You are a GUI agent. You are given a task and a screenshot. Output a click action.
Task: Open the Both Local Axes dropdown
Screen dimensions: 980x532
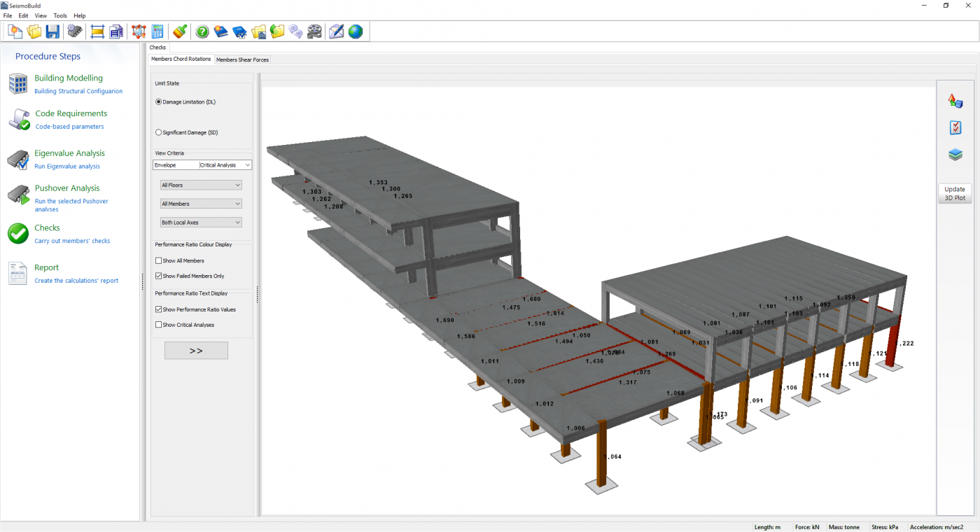click(201, 223)
